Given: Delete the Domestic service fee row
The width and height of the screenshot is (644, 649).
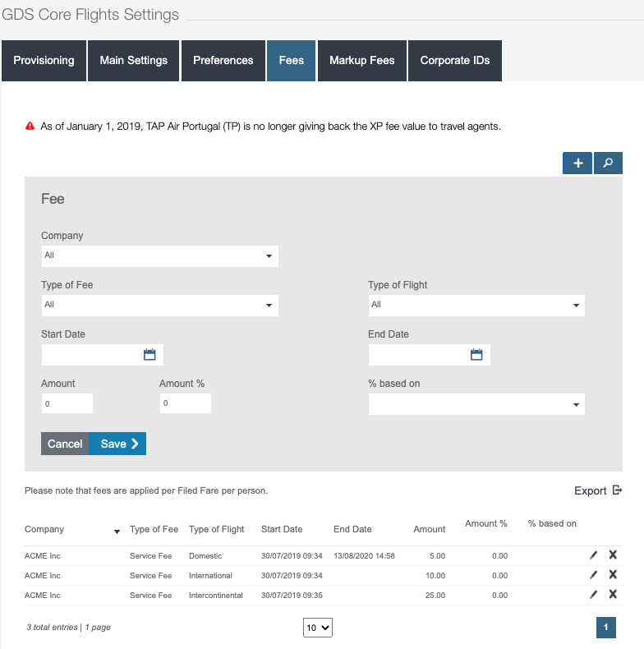Looking at the screenshot, I should [613, 555].
